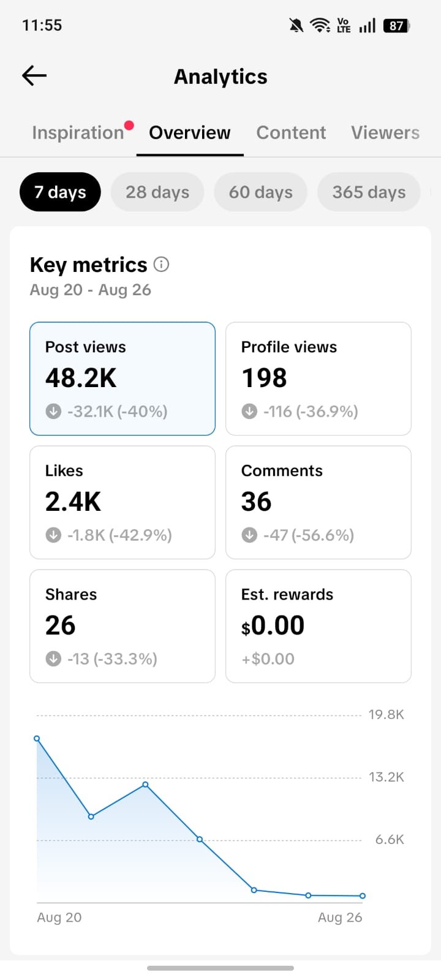Select the Overview tab
The height and width of the screenshot is (980, 441).
[x=190, y=132]
